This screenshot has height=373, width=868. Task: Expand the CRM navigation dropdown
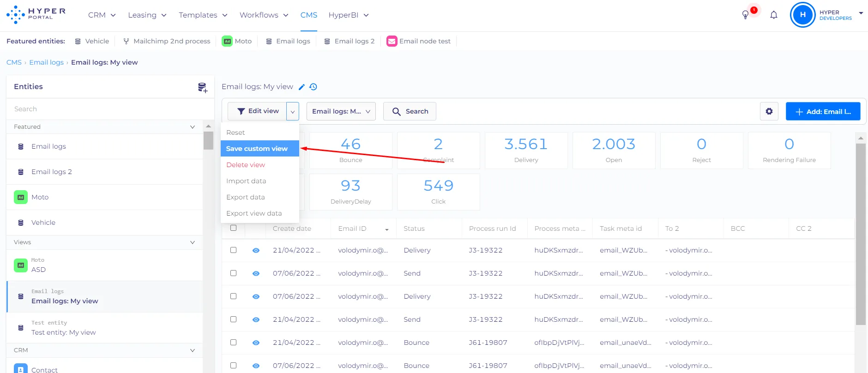coord(102,15)
